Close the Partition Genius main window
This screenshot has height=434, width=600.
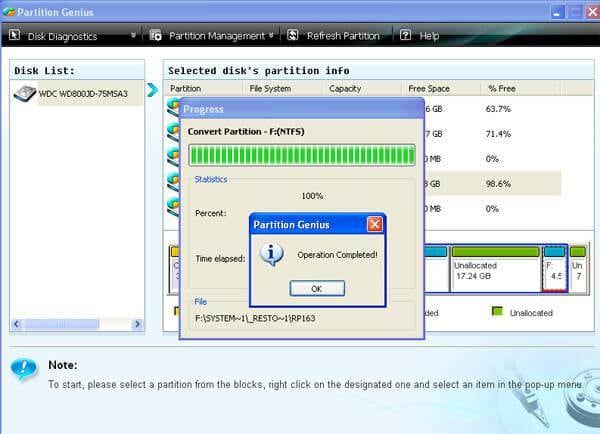(x=592, y=12)
